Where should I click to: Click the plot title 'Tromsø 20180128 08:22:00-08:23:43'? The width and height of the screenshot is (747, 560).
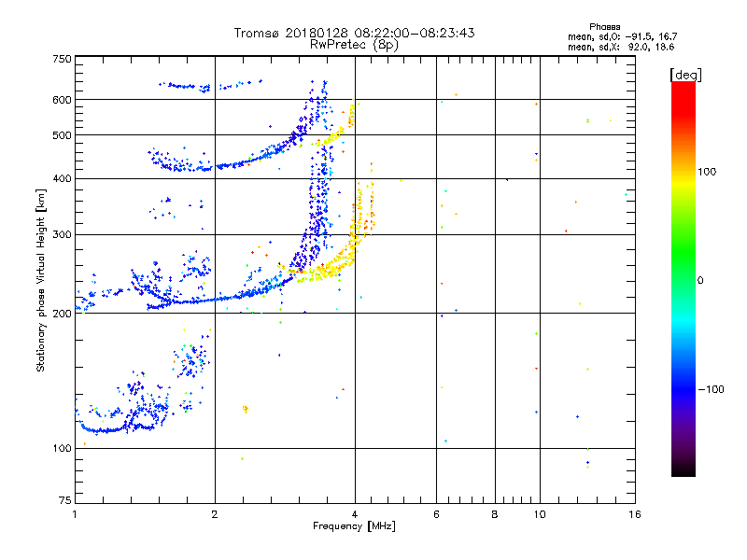[x=355, y=33]
